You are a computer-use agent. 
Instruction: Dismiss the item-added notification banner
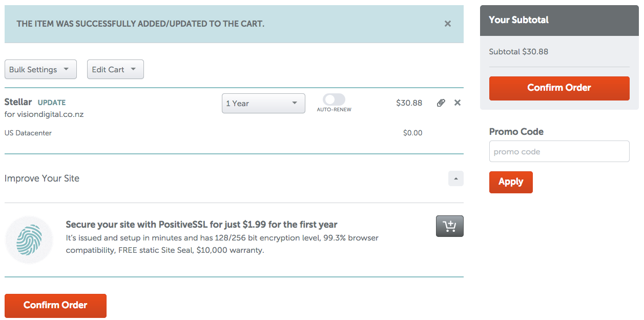pyautogui.click(x=448, y=24)
